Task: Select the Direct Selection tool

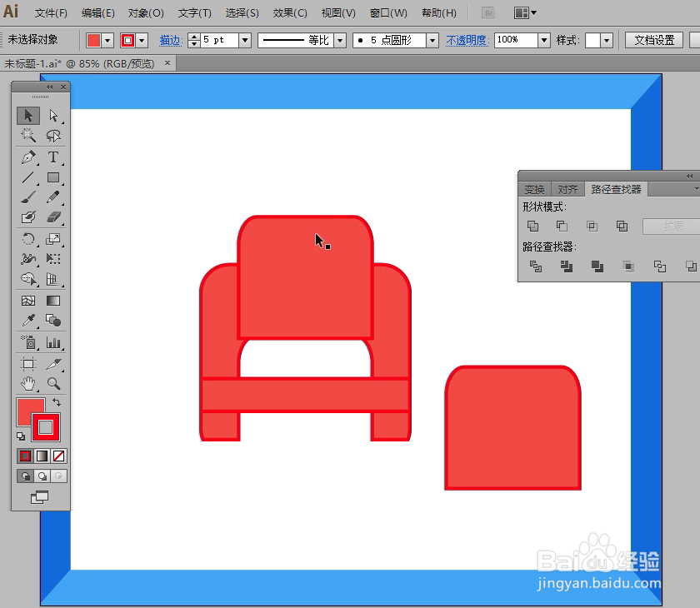Action: 53,116
